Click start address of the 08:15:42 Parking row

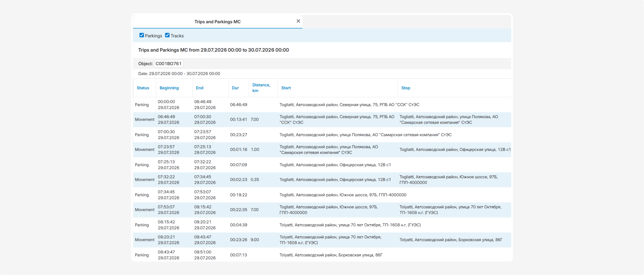(x=350, y=225)
